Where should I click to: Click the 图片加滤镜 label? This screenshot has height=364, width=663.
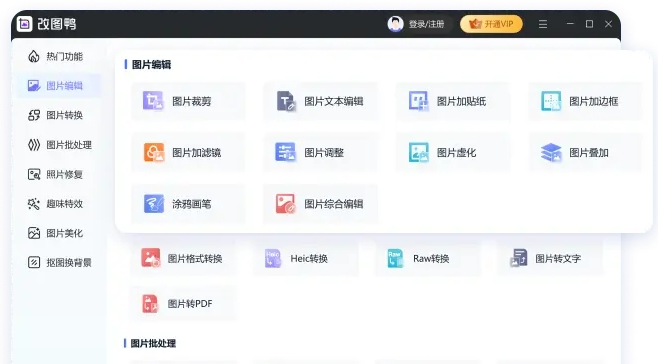point(197,153)
